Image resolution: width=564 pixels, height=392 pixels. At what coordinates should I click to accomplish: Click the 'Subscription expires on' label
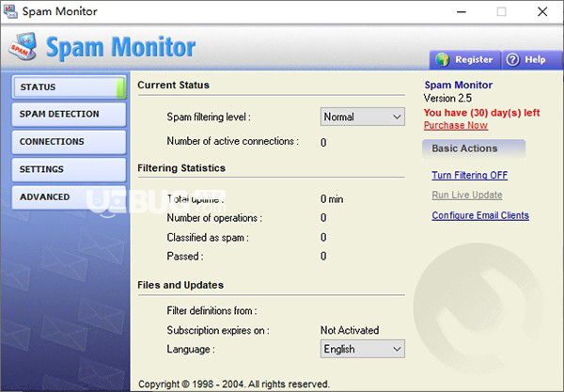218,330
